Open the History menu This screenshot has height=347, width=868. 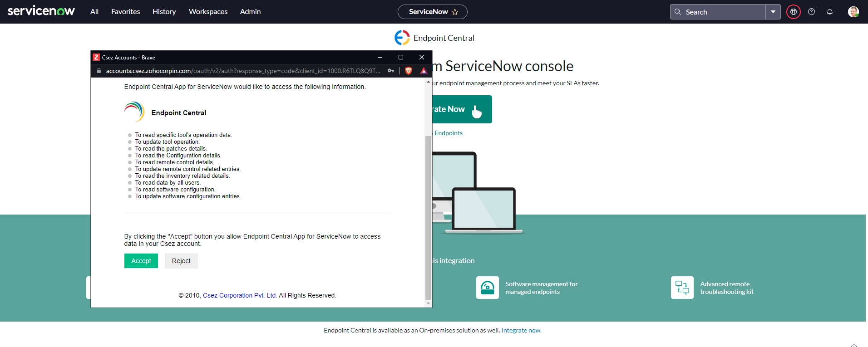tap(164, 12)
